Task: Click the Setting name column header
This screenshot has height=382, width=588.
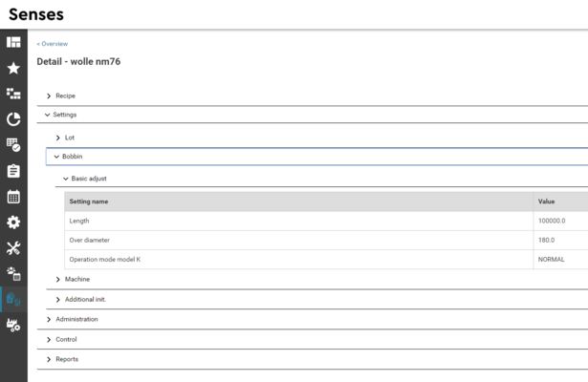Action: tap(89, 202)
